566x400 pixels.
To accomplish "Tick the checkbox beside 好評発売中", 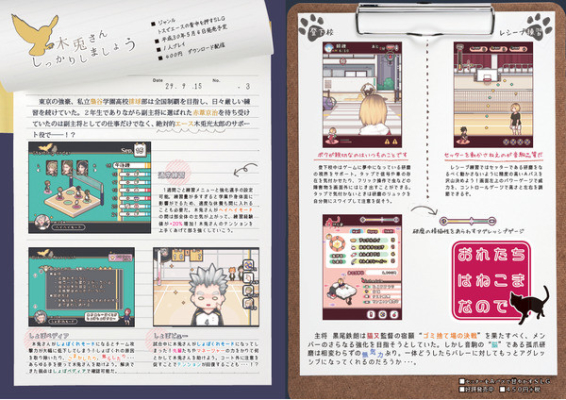I will click(462, 390).
